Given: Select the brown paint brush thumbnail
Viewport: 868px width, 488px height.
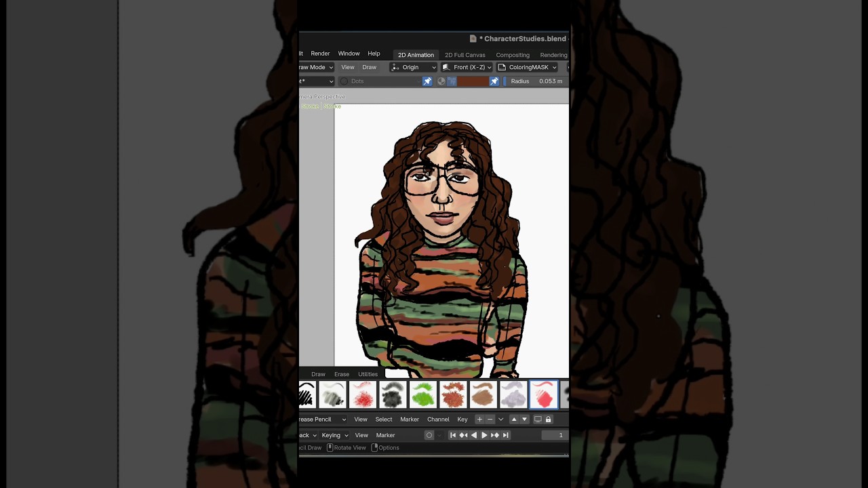Looking at the screenshot, I should pos(483,394).
